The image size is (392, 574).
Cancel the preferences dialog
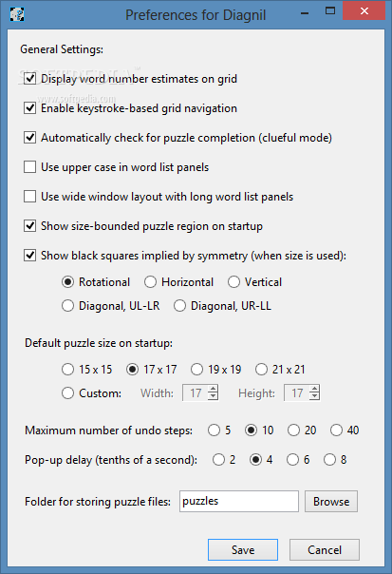click(x=325, y=549)
